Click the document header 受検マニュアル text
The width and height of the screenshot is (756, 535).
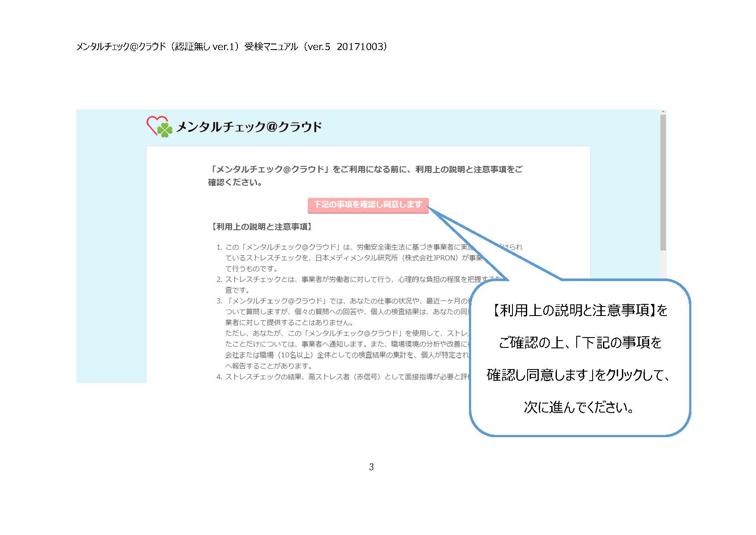(271, 47)
